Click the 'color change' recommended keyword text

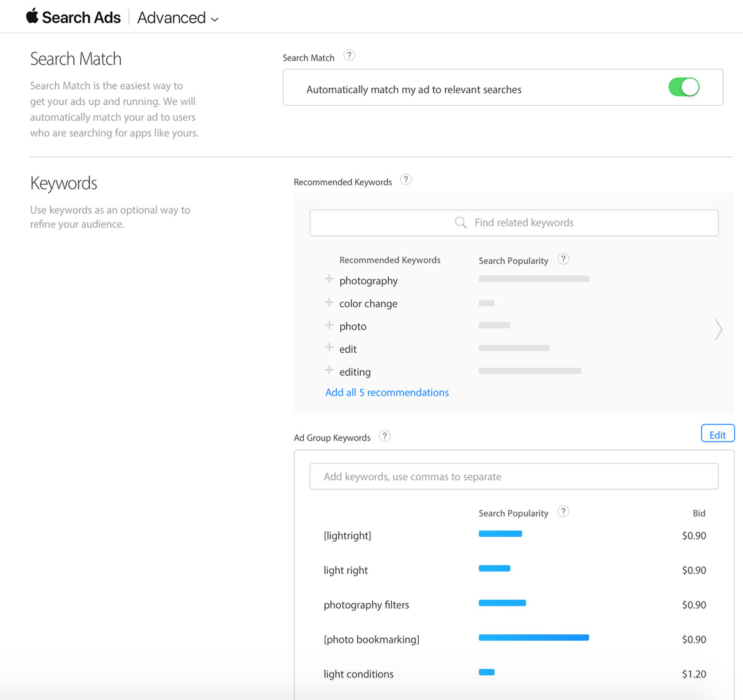368,304
